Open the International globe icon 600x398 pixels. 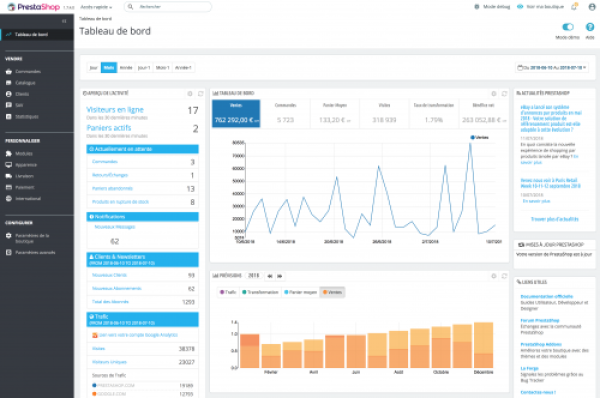pos(9,199)
